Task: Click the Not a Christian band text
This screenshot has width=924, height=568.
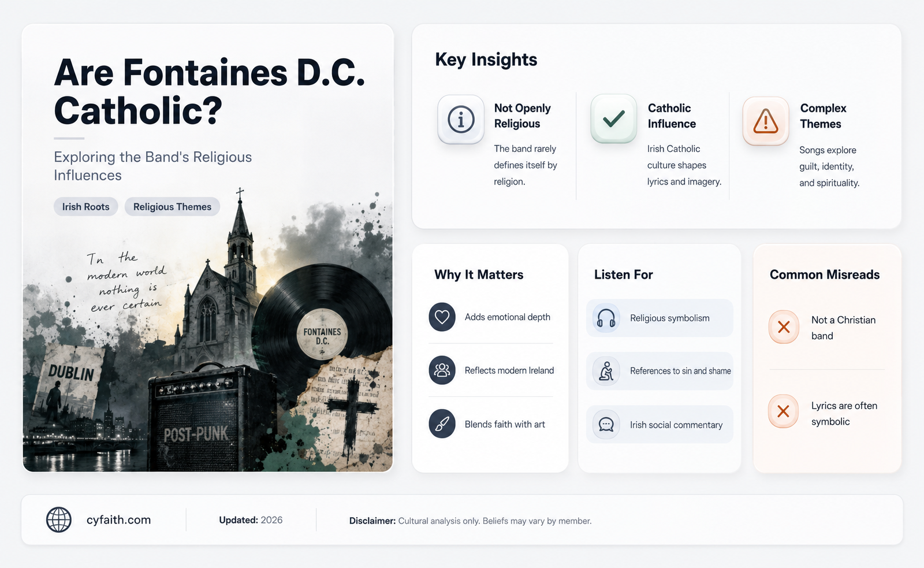Action: coord(843,328)
